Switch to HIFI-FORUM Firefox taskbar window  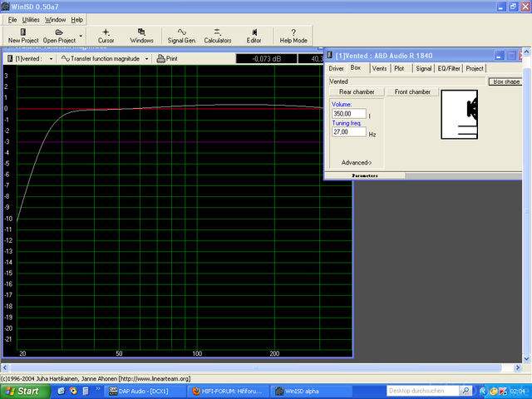(229, 392)
